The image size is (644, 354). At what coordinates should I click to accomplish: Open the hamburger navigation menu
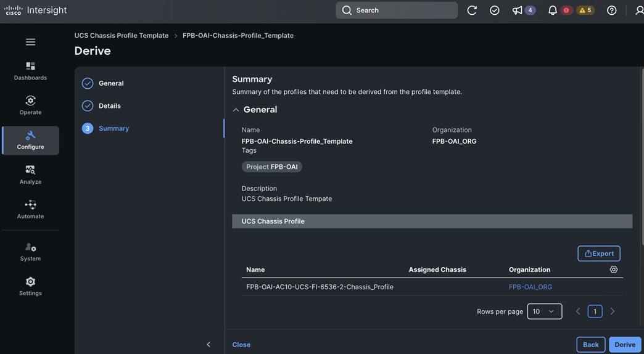click(30, 43)
